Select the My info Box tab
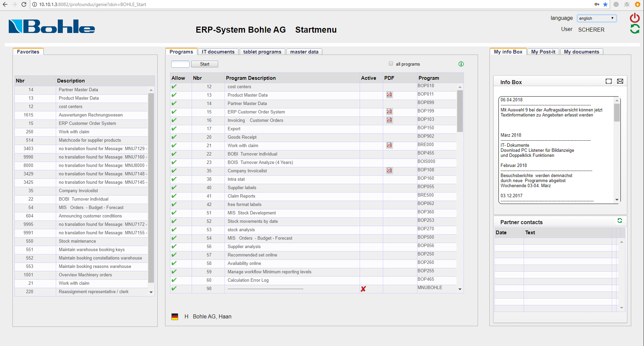Viewport: 644px width, 346px height. pyautogui.click(x=508, y=51)
